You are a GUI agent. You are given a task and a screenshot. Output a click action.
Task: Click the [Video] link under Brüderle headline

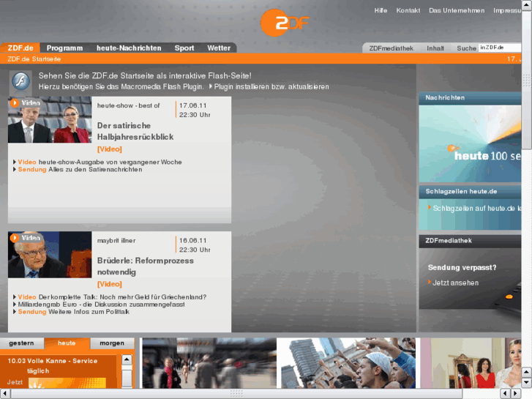[x=110, y=284]
